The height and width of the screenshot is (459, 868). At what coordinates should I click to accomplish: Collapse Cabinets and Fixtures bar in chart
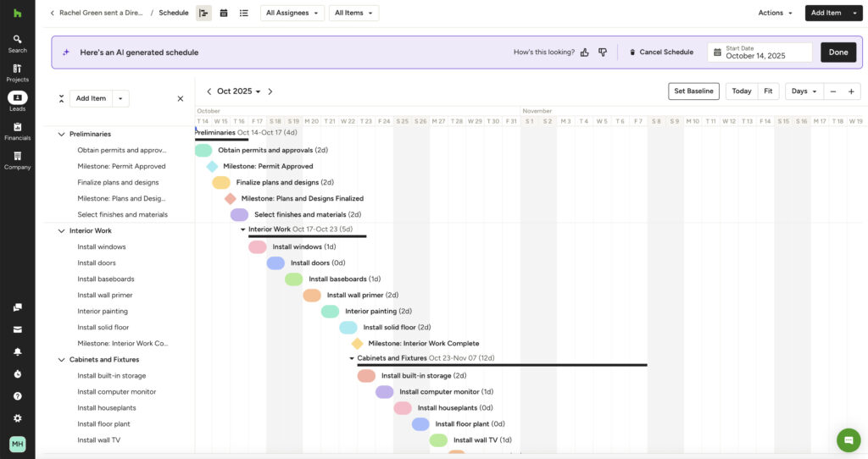[352, 358]
